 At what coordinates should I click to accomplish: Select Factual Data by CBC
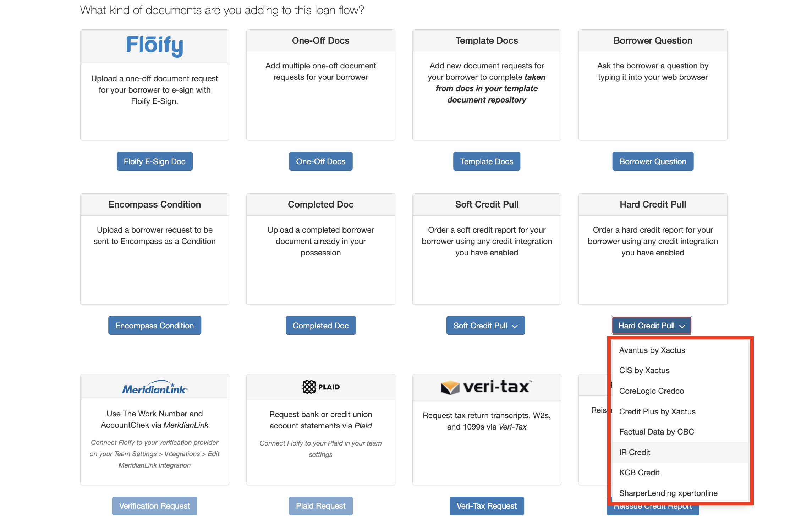pos(657,432)
